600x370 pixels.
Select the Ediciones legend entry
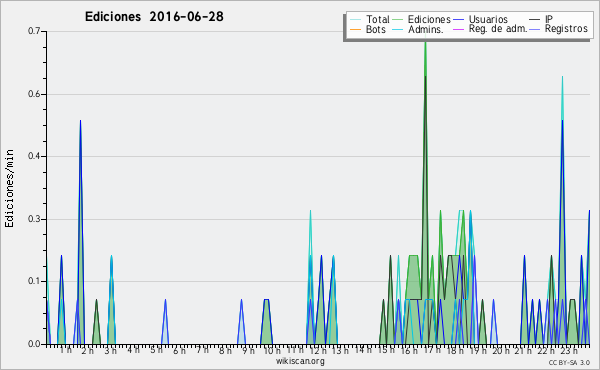[x=422, y=19]
